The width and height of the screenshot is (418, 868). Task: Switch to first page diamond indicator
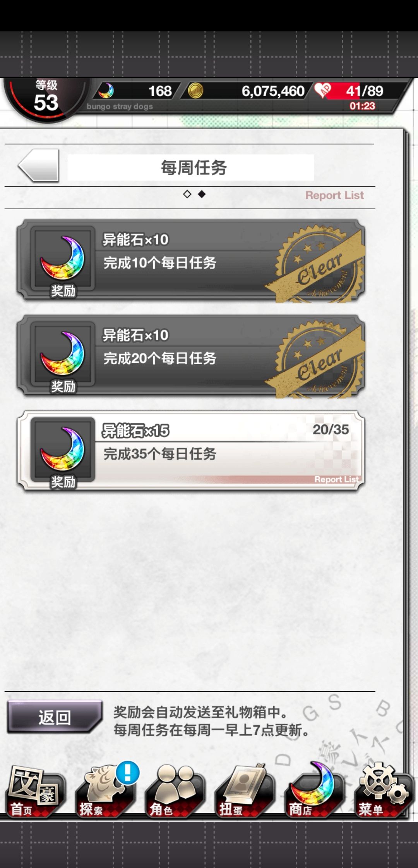coord(187,194)
